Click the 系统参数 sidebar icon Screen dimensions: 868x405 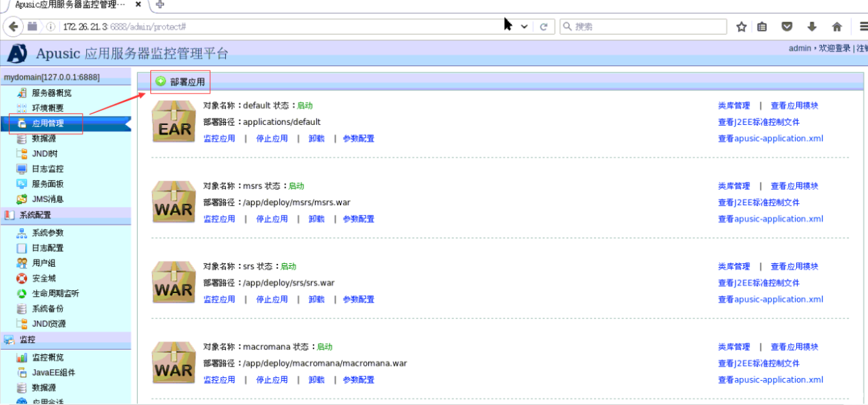(22, 233)
